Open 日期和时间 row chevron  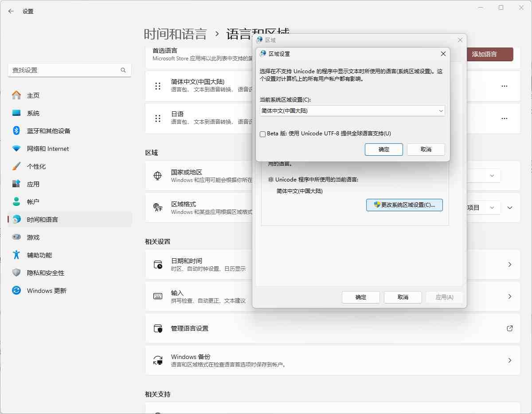pos(510,264)
